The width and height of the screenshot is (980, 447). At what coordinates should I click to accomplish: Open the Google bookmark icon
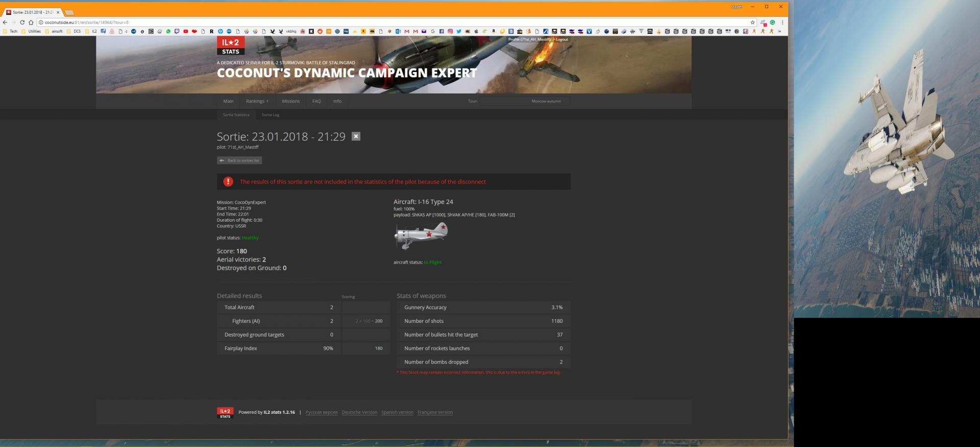pyautogui.click(x=433, y=31)
